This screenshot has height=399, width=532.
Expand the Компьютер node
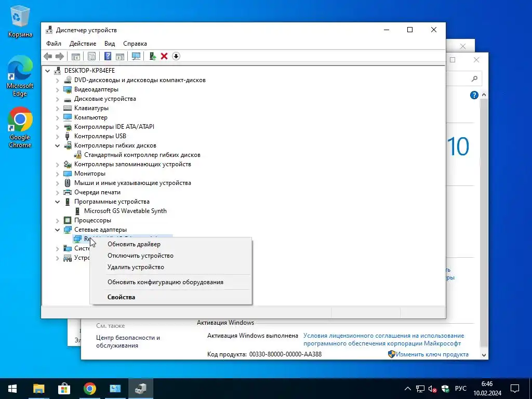(x=57, y=118)
